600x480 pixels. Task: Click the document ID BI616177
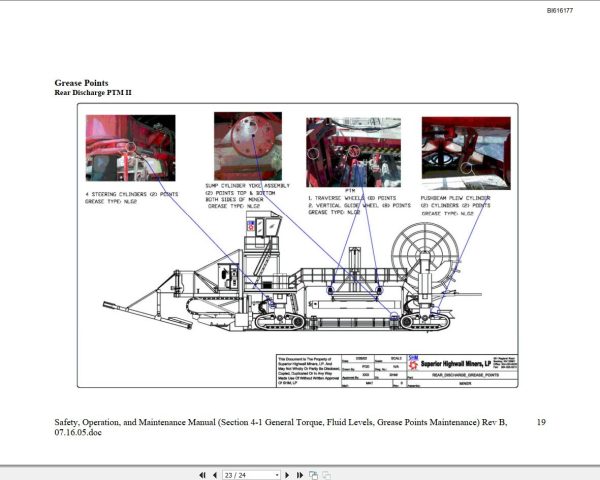pyautogui.click(x=560, y=11)
